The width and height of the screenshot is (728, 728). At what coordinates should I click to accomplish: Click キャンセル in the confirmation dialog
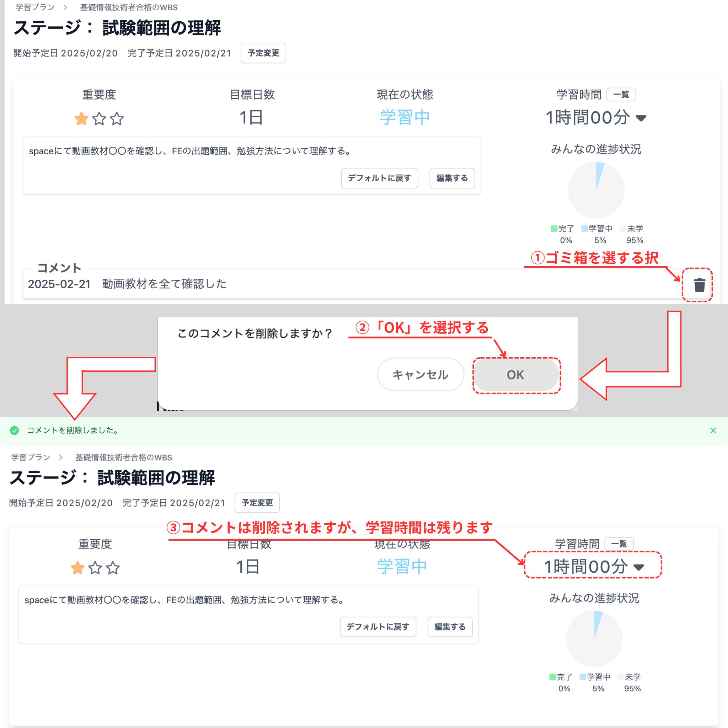(421, 374)
